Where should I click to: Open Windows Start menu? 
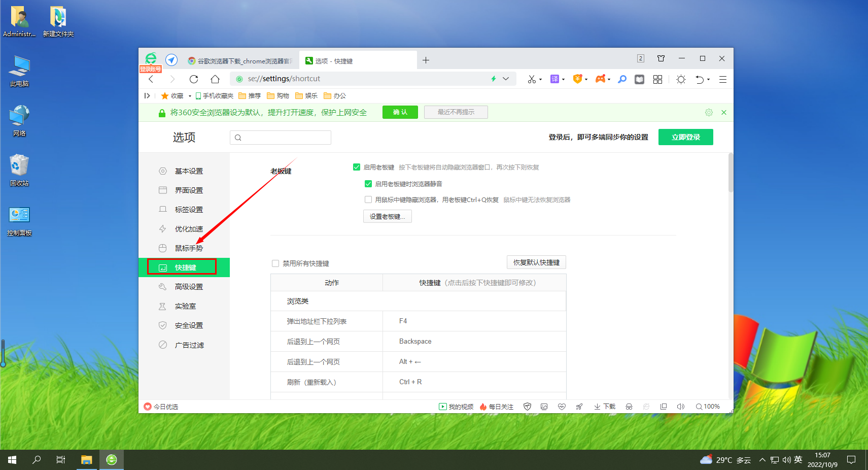12,460
